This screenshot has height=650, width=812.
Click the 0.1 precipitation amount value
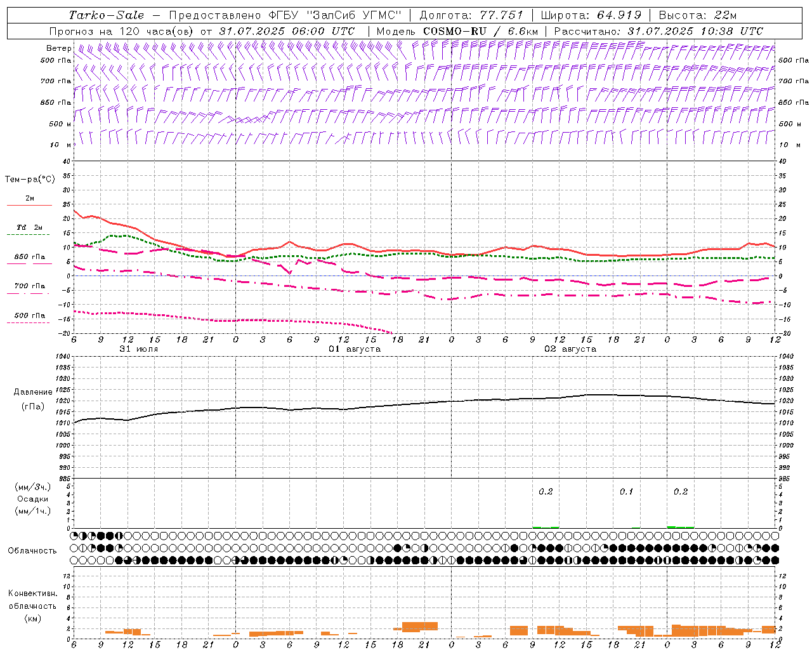[x=627, y=491]
